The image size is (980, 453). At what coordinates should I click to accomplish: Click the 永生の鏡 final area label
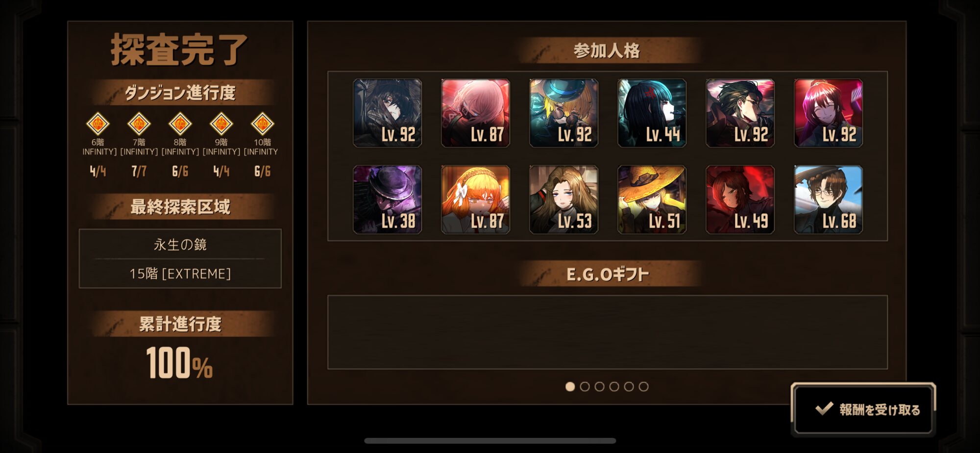pos(180,244)
